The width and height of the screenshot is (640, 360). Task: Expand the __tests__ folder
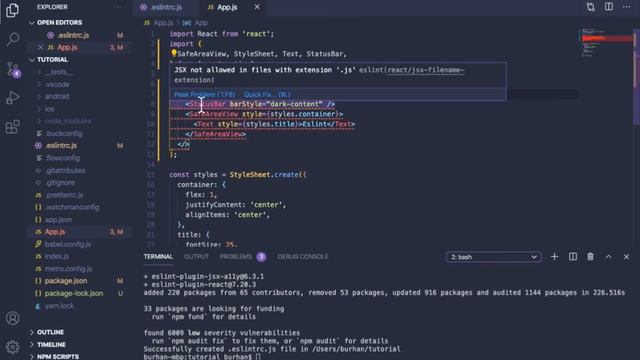tap(58, 72)
